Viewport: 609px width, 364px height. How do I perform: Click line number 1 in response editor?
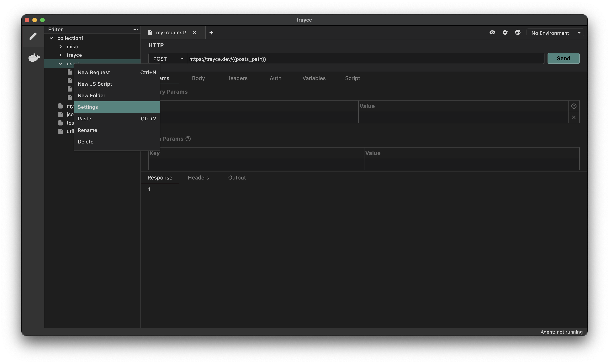point(149,189)
